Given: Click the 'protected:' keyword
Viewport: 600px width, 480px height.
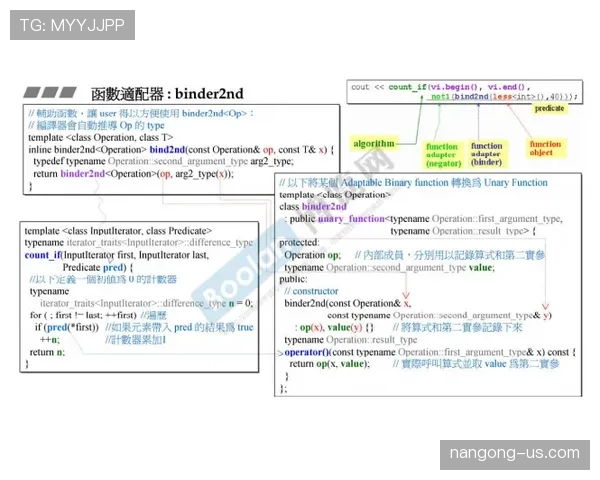Looking at the screenshot, I should [299, 243].
